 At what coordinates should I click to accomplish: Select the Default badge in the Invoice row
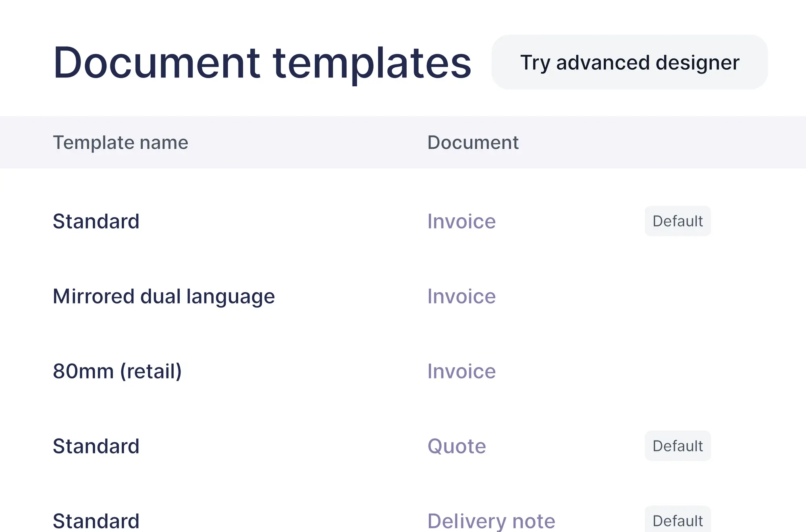click(x=678, y=221)
